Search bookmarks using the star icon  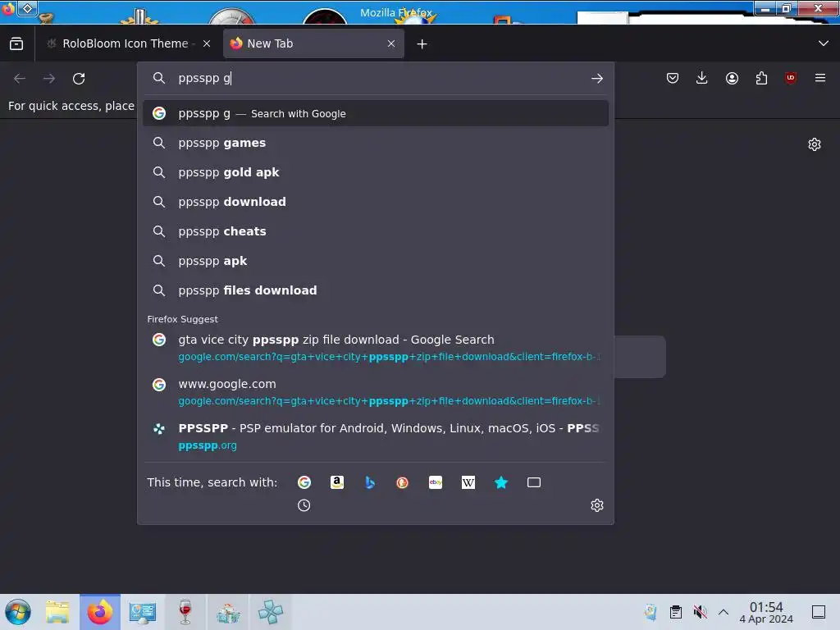(501, 482)
